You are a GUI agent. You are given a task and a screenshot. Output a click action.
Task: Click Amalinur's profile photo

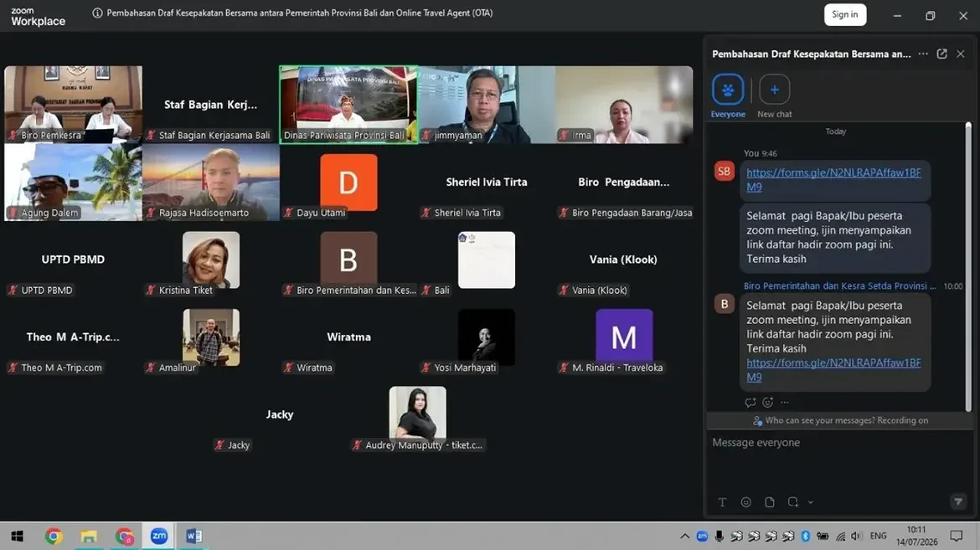pyautogui.click(x=211, y=337)
